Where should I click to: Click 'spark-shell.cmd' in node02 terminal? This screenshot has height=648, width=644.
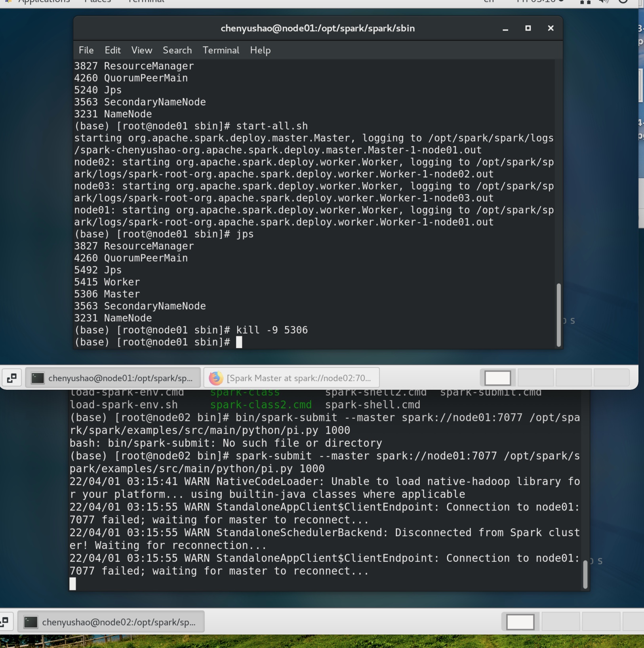pos(373,405)
